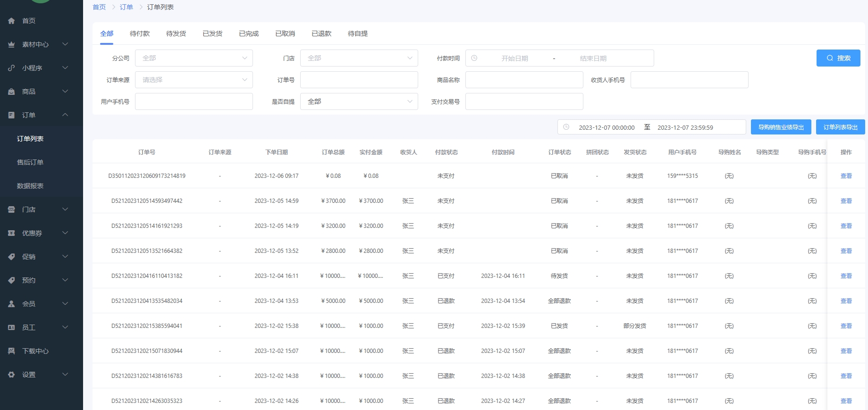868x410 pixels.
Task: Collapse the 订单 sidebar menu
Action: [65, 115]
